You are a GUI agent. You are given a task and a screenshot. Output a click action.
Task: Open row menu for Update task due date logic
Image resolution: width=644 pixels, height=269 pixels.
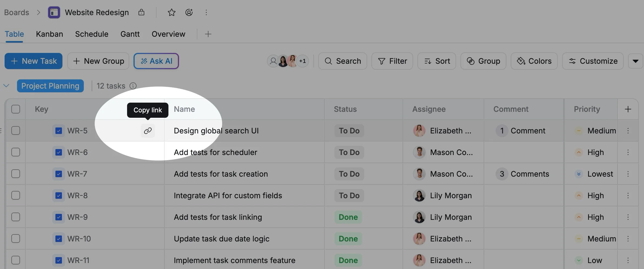tap(628, 239)
